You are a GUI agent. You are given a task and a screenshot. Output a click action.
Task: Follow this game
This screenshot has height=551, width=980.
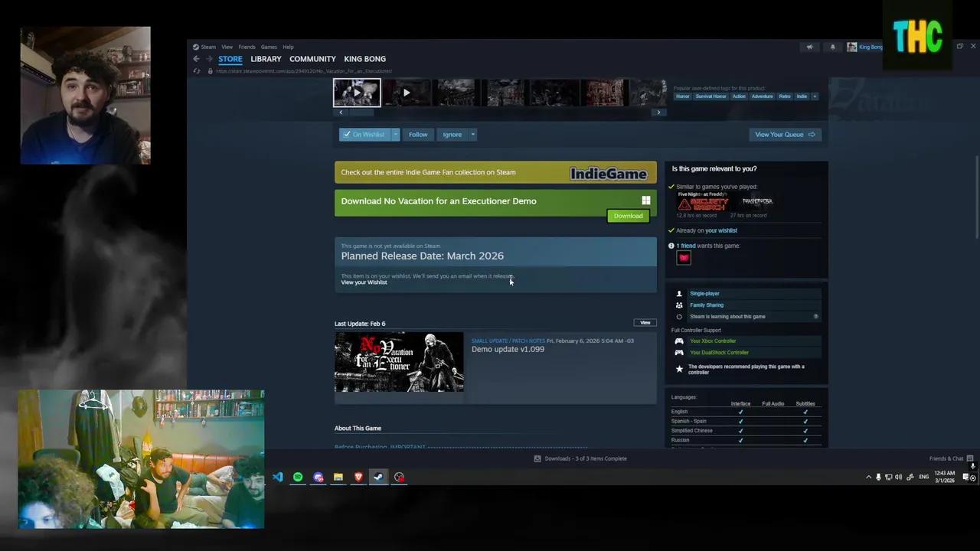coord(418,135)
